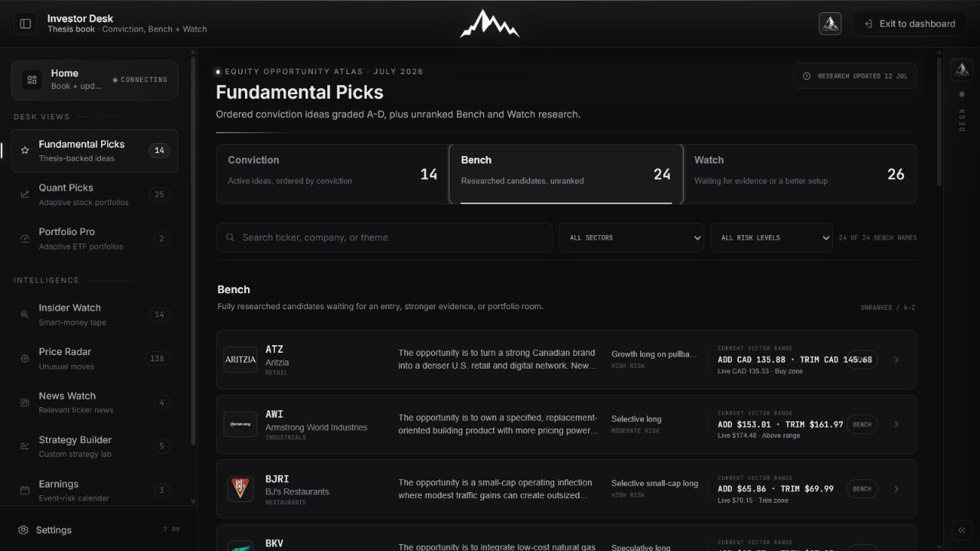Click the search ticker input field
Screen dimensions: 980x551
[384, 237]
